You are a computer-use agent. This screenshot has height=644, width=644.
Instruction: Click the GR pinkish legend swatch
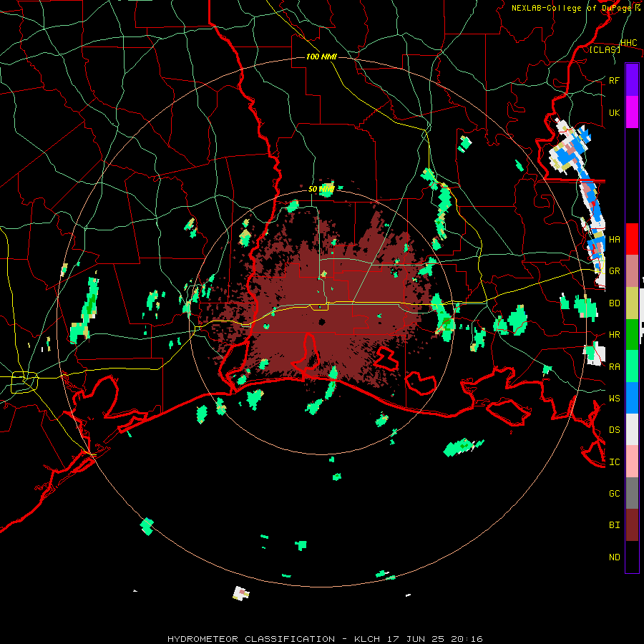tap(632, 271)
